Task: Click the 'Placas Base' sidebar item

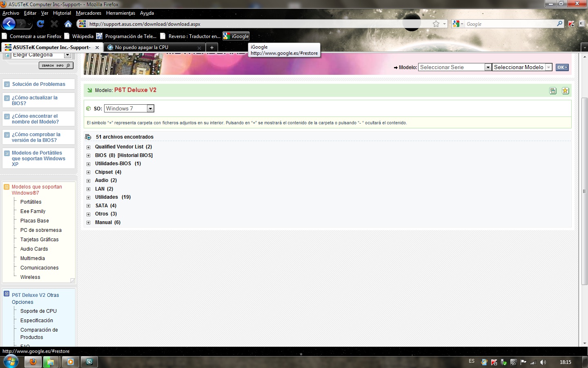Action: (35, 221)
